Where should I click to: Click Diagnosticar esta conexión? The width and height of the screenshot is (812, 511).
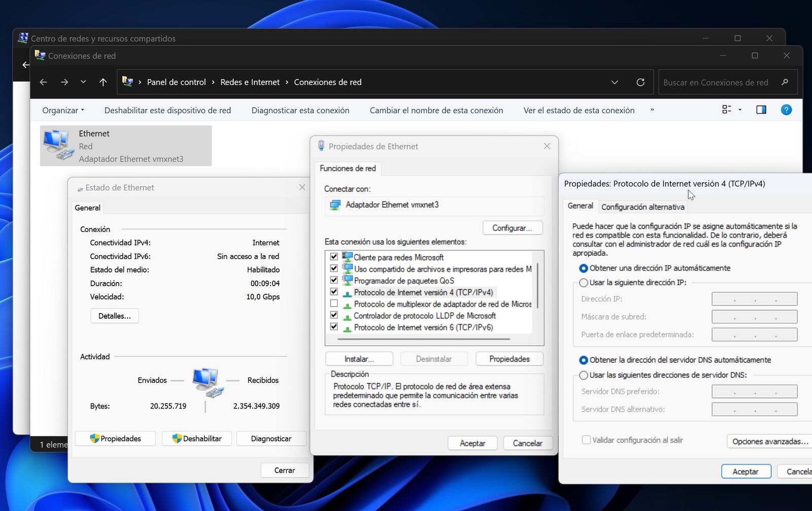pyautogui.click(x=300, y=110)
